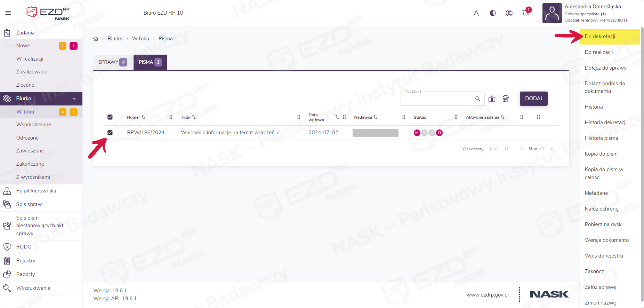Click the font size 'A' icon
The height and width of the screenshot is (308, 644).
476,13
